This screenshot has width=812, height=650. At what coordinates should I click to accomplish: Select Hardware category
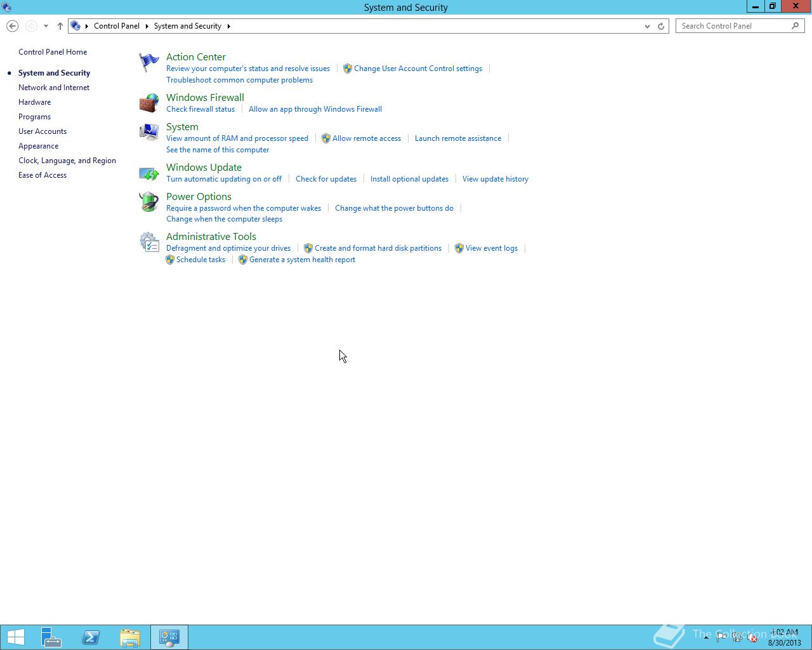coord(34,102)
